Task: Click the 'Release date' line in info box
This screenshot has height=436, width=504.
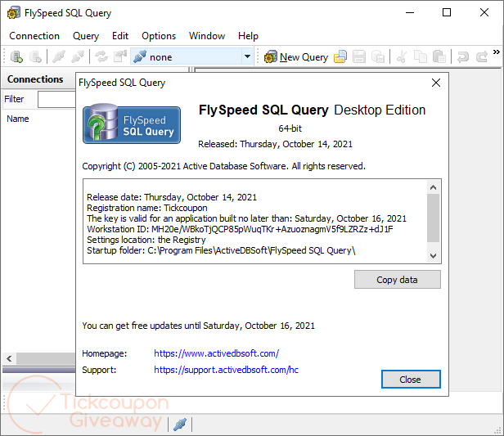Action: 172,197
